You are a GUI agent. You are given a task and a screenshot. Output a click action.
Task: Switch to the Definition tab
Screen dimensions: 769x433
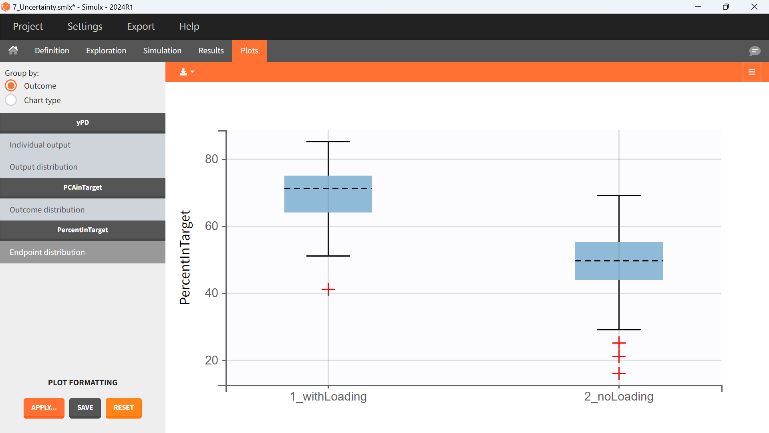tap(52, 50)
